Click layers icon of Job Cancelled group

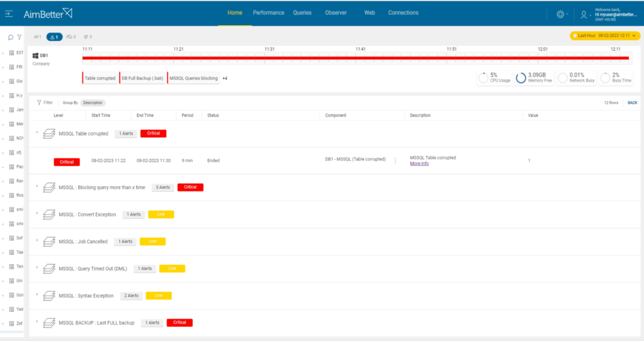pyautogui.click(x=49, y=241)
